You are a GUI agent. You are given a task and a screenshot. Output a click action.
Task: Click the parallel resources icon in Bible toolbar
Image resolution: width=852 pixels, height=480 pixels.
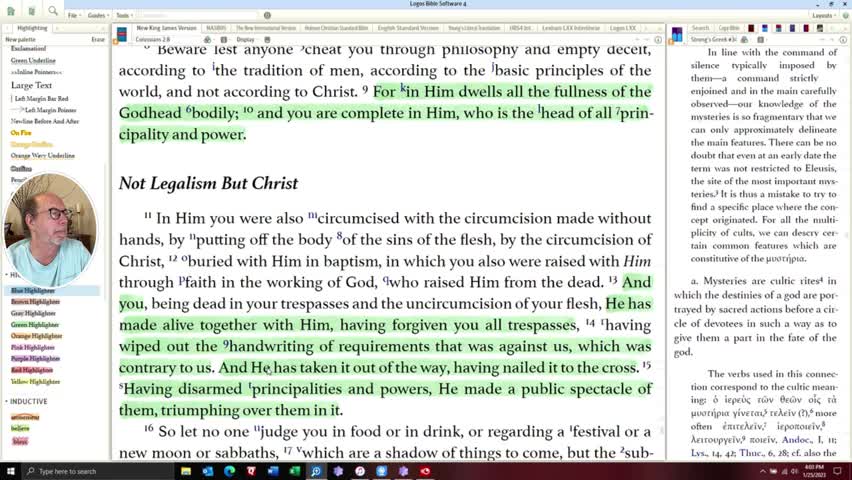[x=207, y=40]
